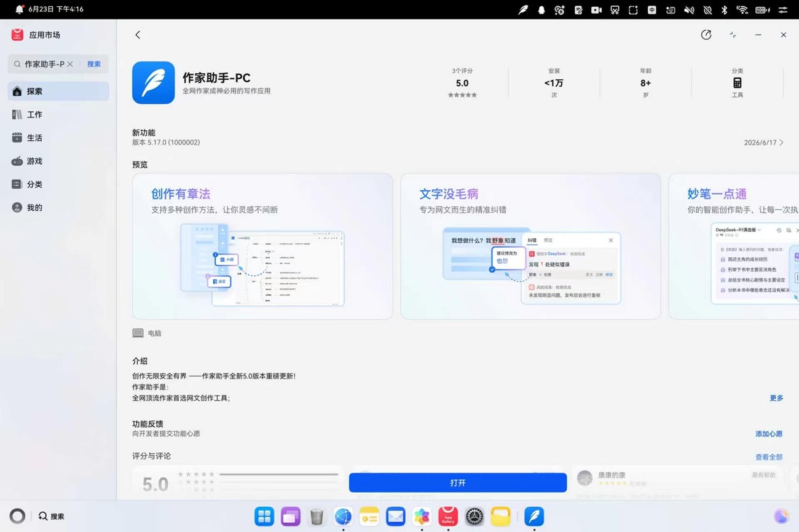Image resolution: width=799 pixels, height=532 pixels.
Task: Click the feather icon in the top bar
Action: pyautogui.click(x=523, y=10)
